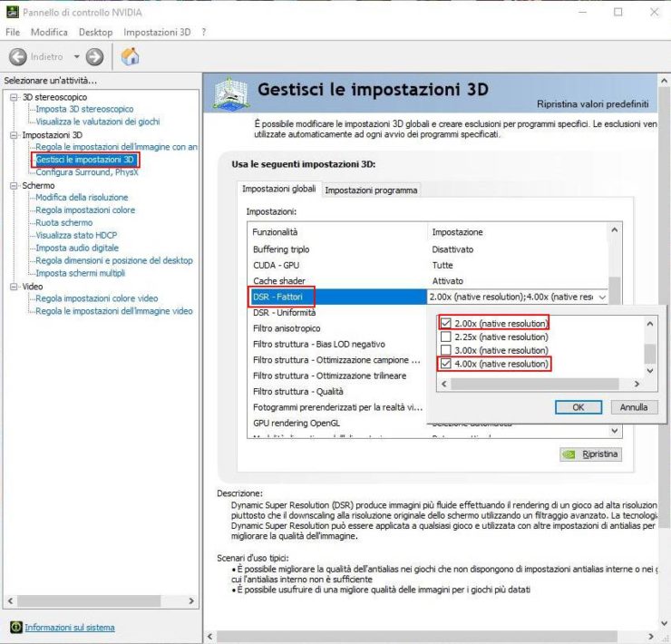Uncheck the 4.00x native resolution checkbox
This screenshot has height=644, width=671.
click(445, 364)
